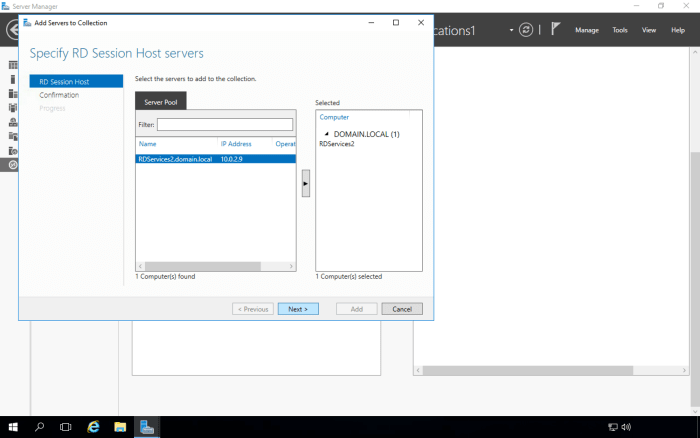
Task: Open the Manage menu
Action: click(587, 30)
